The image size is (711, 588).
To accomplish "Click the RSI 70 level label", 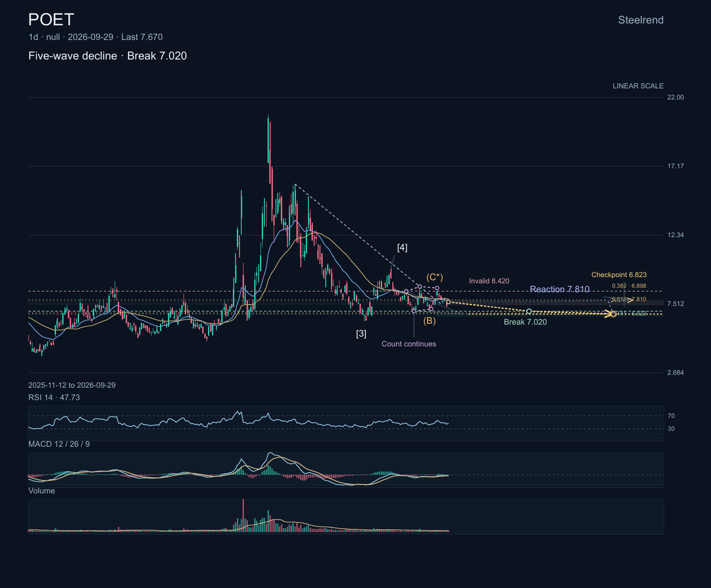I will coord(671,416).
